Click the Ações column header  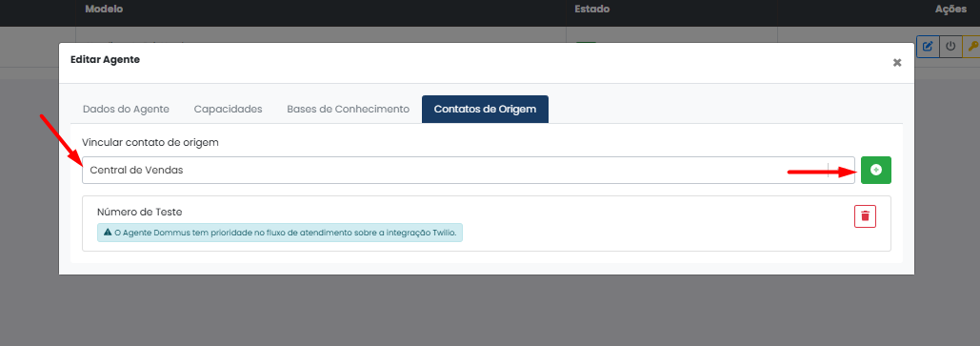950,9
